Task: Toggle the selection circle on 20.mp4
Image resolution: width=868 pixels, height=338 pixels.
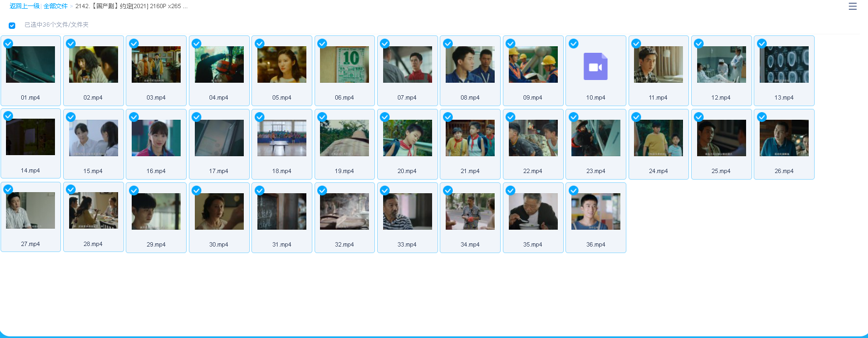Action: [x=385, y=117]
